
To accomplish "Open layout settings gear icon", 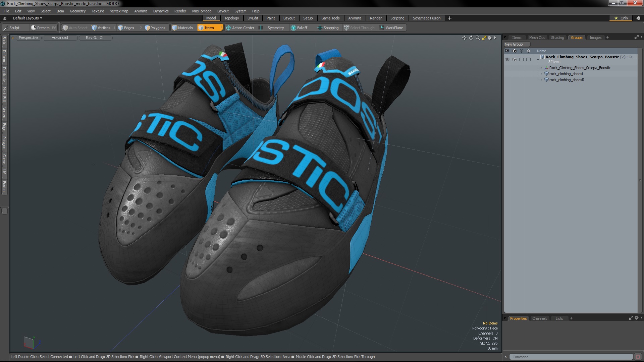I will (x=638, y=18).
